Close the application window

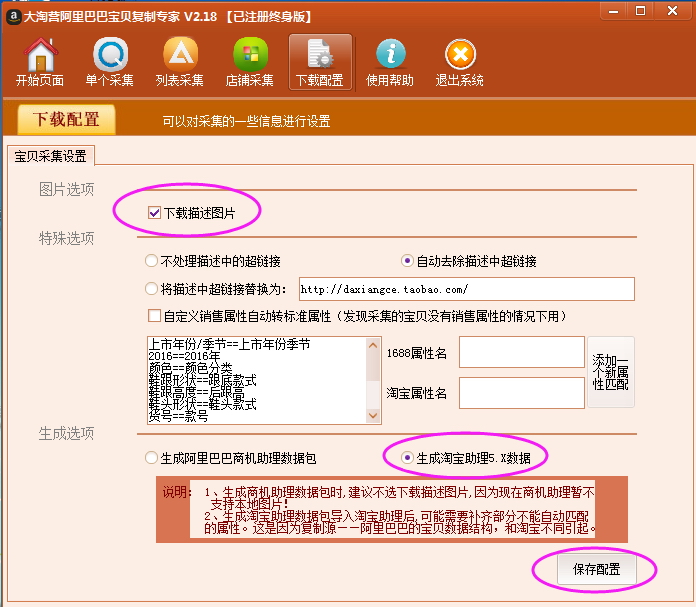click(672, 11)
